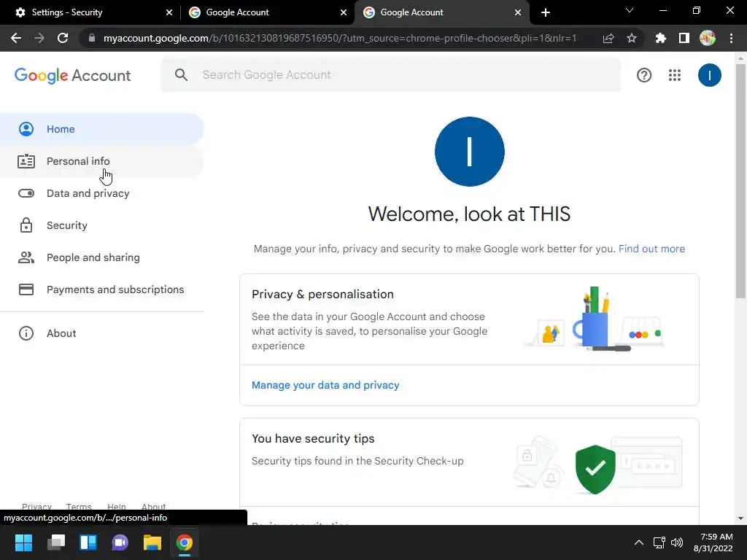Select Home in the sidebar
Screen dimensions: 747x560
click(x=102, y=129)
